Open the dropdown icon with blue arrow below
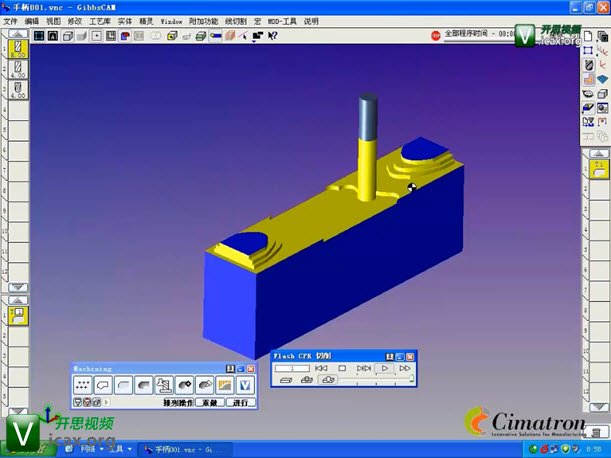Viewport: 611px width, 458px height. click(258, 37)
